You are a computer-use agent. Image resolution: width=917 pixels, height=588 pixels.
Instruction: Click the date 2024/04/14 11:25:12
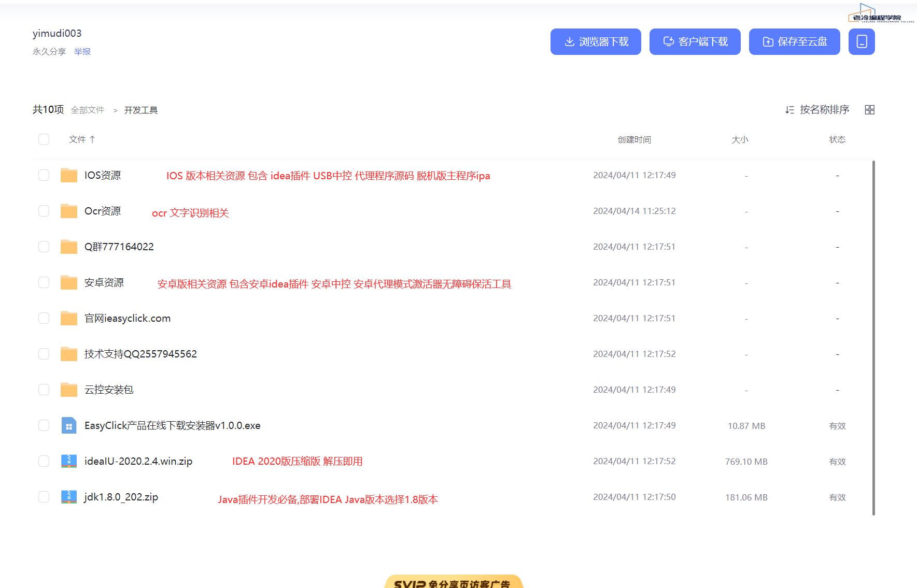click(634, 211)
